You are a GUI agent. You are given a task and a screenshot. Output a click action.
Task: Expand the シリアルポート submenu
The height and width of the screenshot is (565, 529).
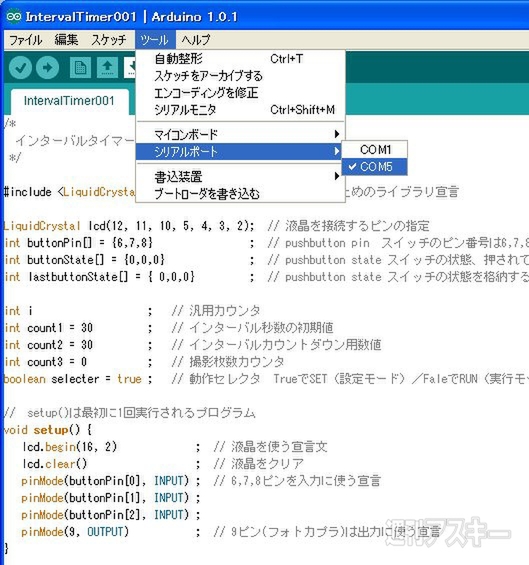click(x=239, y=151)
